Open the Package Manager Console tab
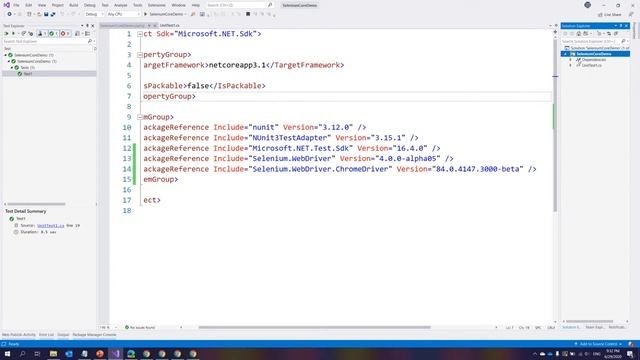Screen dimensions: 640x360 (x=94, y=335)
